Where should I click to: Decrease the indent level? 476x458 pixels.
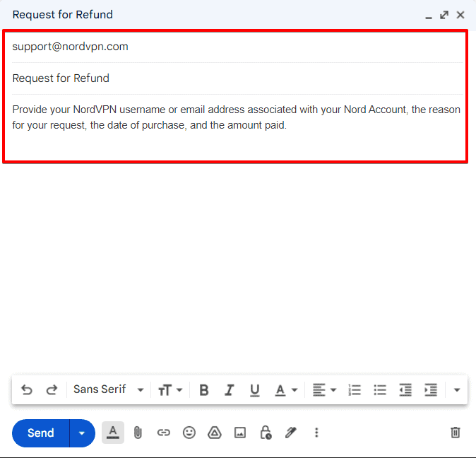(x=405, y=390)
